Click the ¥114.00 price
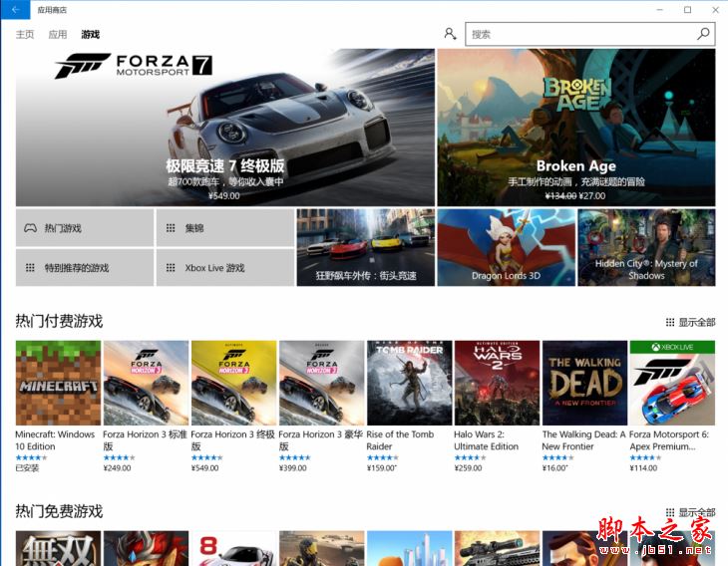Image resolution: width=728 pixels, height=566 pixels. (x=643, y=467)
